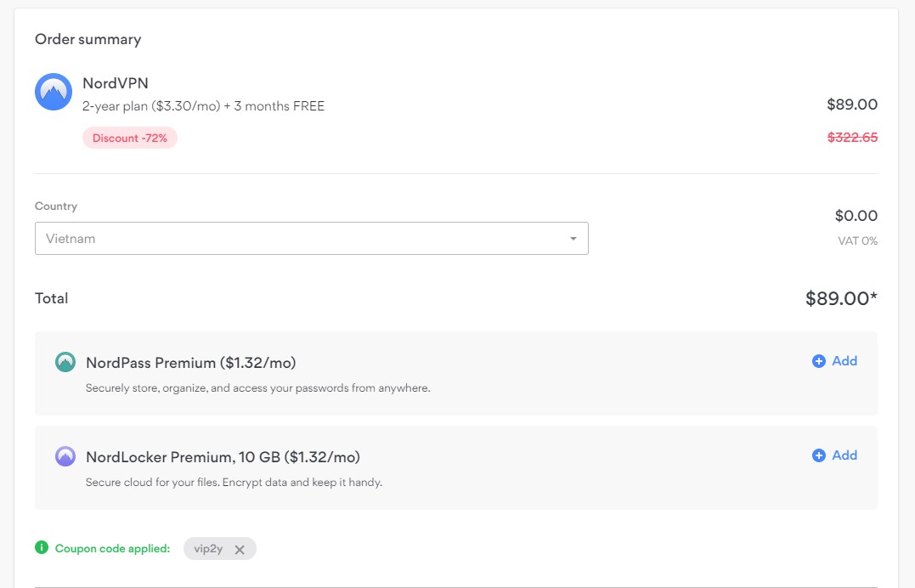Click the $89.00* total amount
The width and height of the screenshot is (915, 588).
[841, 298]
